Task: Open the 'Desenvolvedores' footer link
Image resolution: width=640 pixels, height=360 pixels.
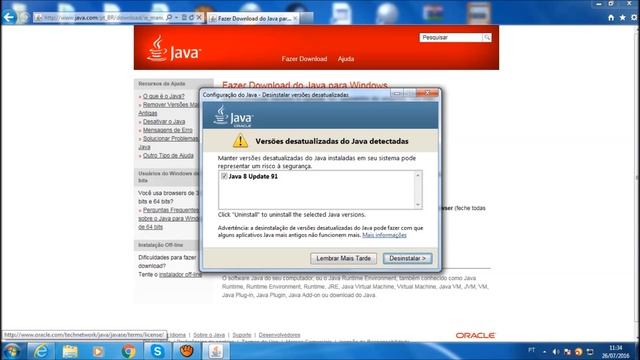Action: pos(279,335)
